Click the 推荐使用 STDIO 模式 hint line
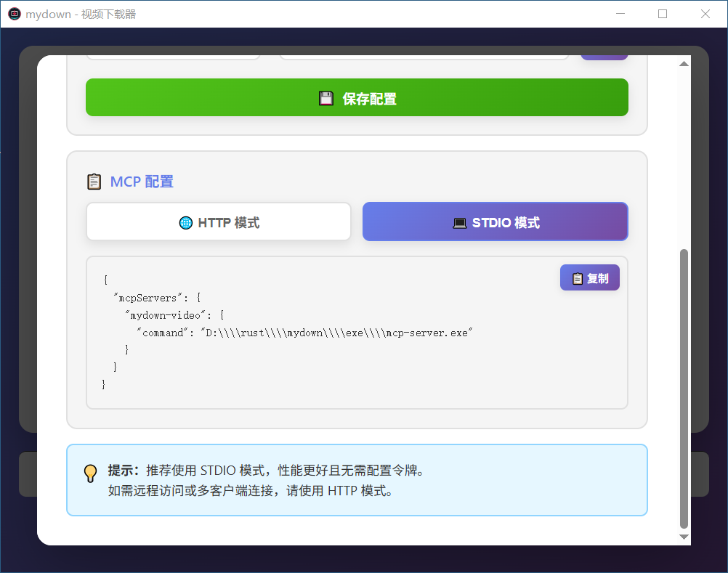The height and width of the screenshot is (573, 728). 266,470
